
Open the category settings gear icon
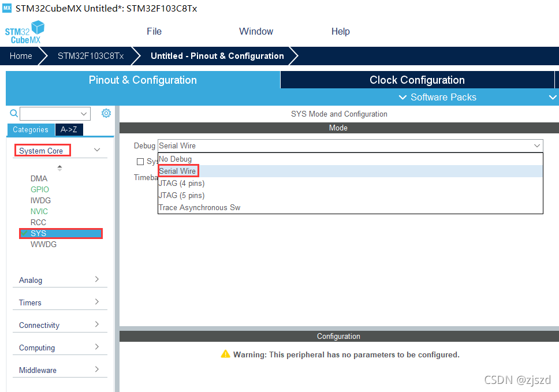pyautogui.click(x=106, y=113)
